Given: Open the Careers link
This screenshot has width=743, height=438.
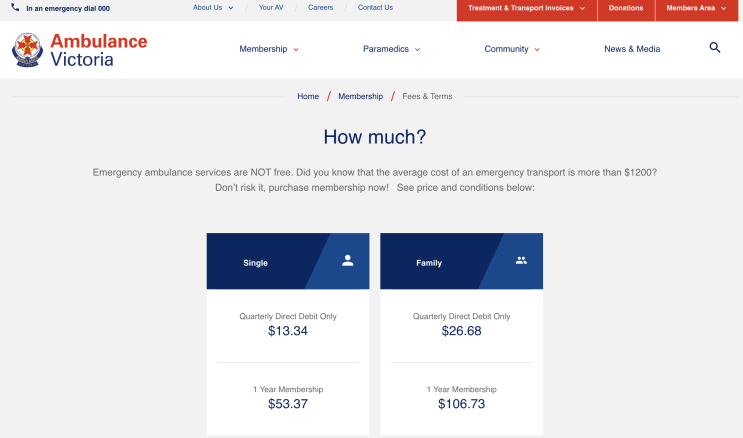Looking at the screenshot, I should point(320,7).
